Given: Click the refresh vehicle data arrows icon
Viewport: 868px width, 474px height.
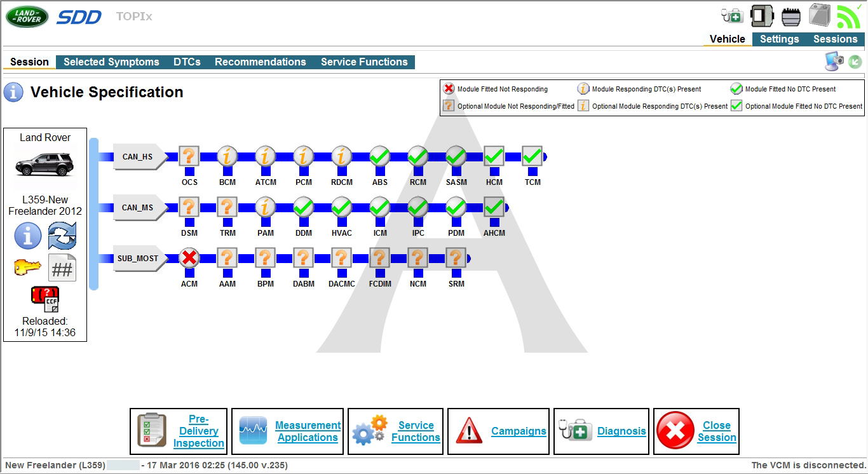Looking at the screenshot, I should click(x=62, y=236).
